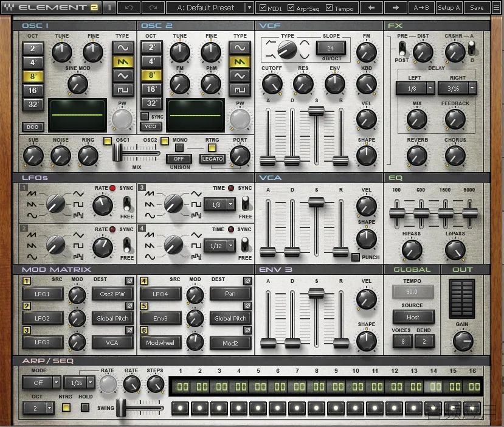Bypass mod matrix slot 6 with its ø icon
The image size is (504, 427).
tap(247, 330)
